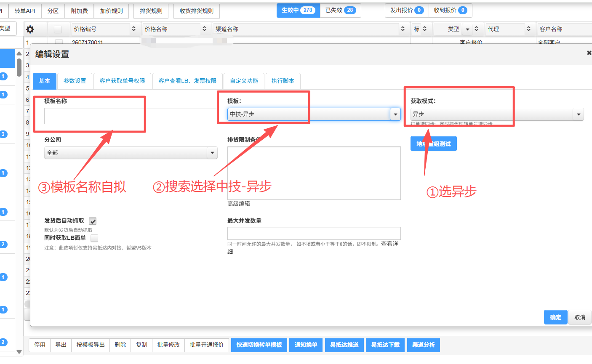The height and width of the screenshot is (364, 592).
Task: Click left panel scroll up arrow
Action: pyautogui.click(x=19, y=53)
